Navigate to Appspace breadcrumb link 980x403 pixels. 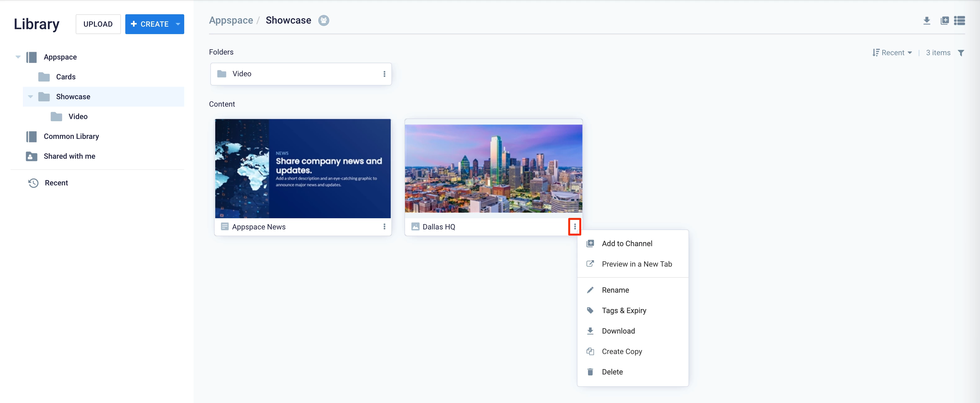tap(231, 20)
